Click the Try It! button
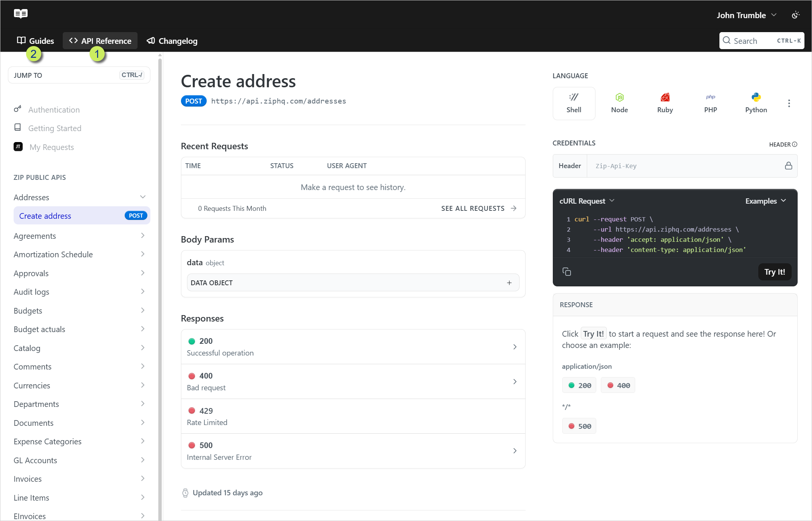812x521 pixels. coord(775,272)
